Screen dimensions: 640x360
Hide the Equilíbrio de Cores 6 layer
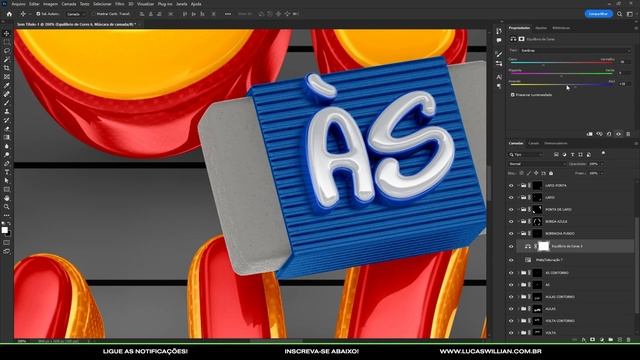[x=511, y=246]
